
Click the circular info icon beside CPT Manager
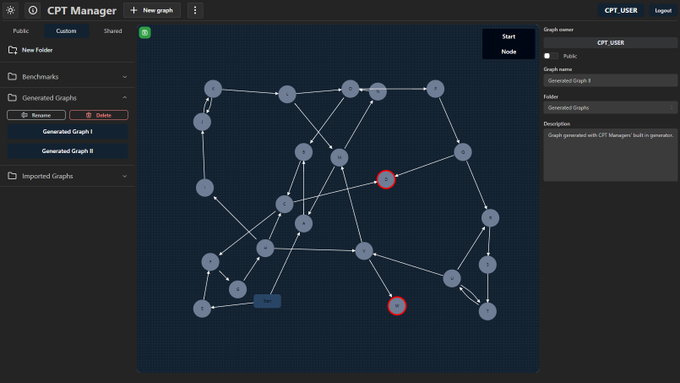33,10
